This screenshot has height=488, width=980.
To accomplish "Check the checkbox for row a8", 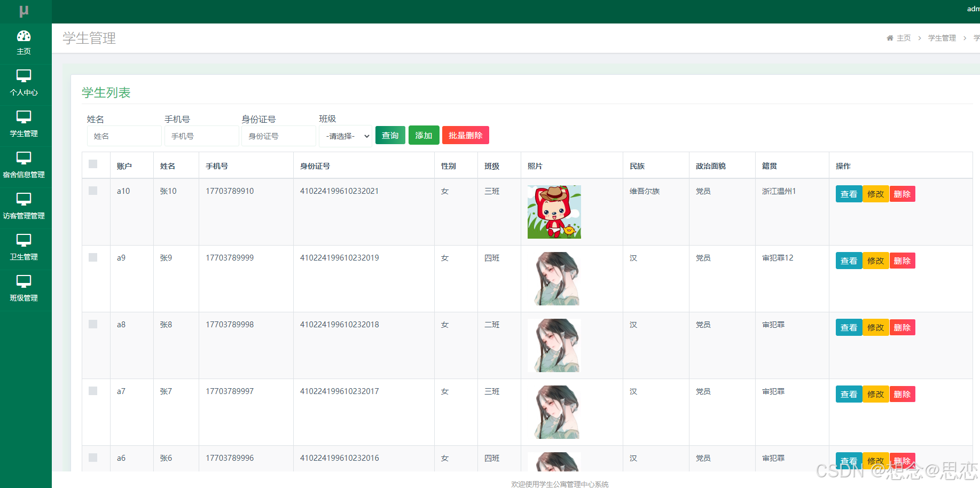I will pyautogui.click(x=93, y=324).
